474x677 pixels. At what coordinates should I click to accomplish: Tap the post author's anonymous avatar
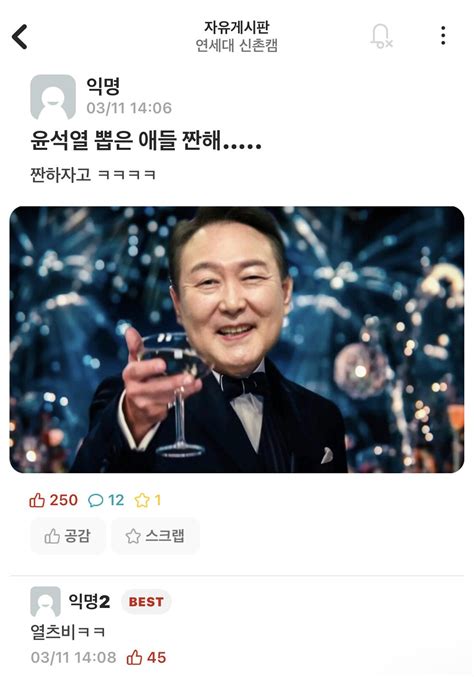click(x=53, y=97)
